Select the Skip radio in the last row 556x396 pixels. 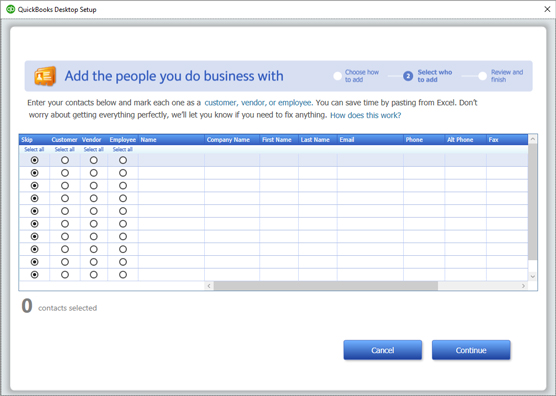pyautogui.click(x=34, y=274)
